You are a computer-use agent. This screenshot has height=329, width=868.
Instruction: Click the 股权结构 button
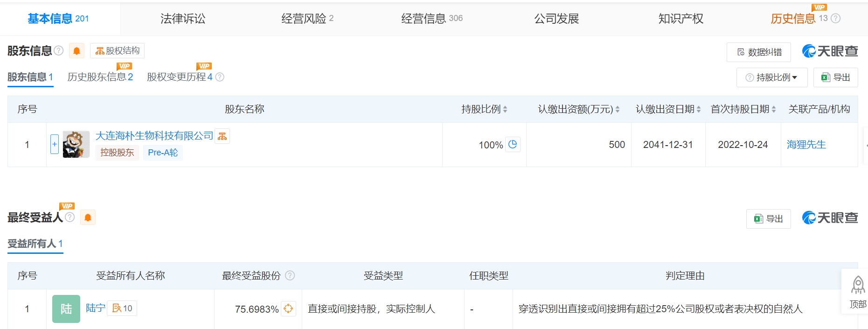[x=118, y=50]
